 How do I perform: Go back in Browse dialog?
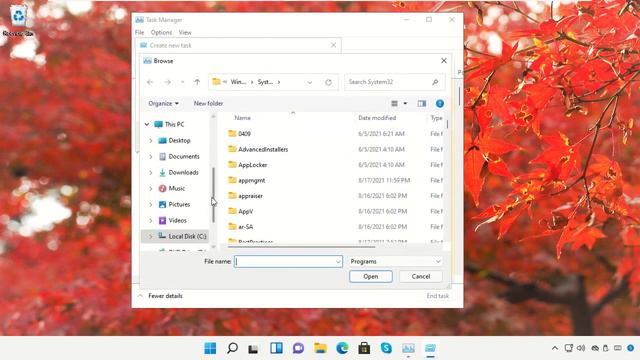point(150,82)
